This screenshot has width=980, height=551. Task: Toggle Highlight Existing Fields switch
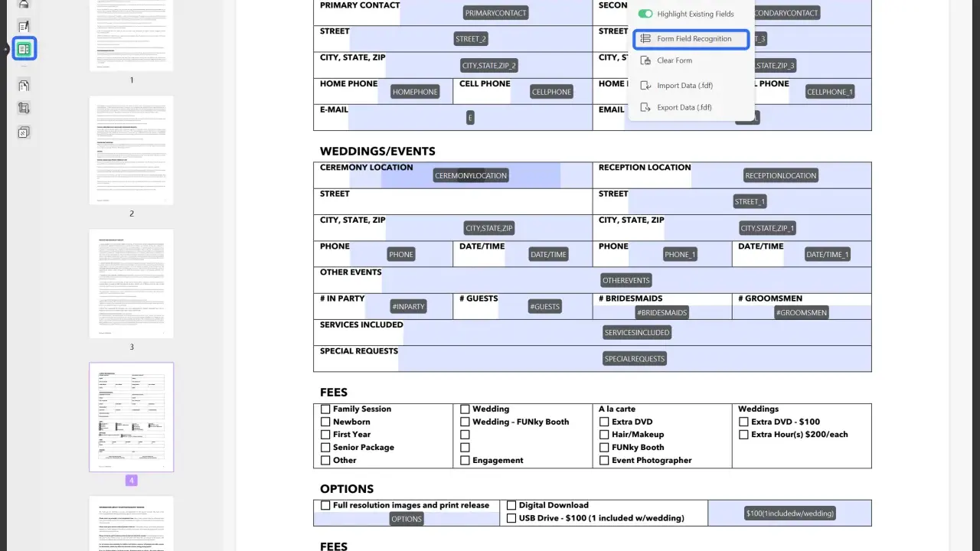645,14
